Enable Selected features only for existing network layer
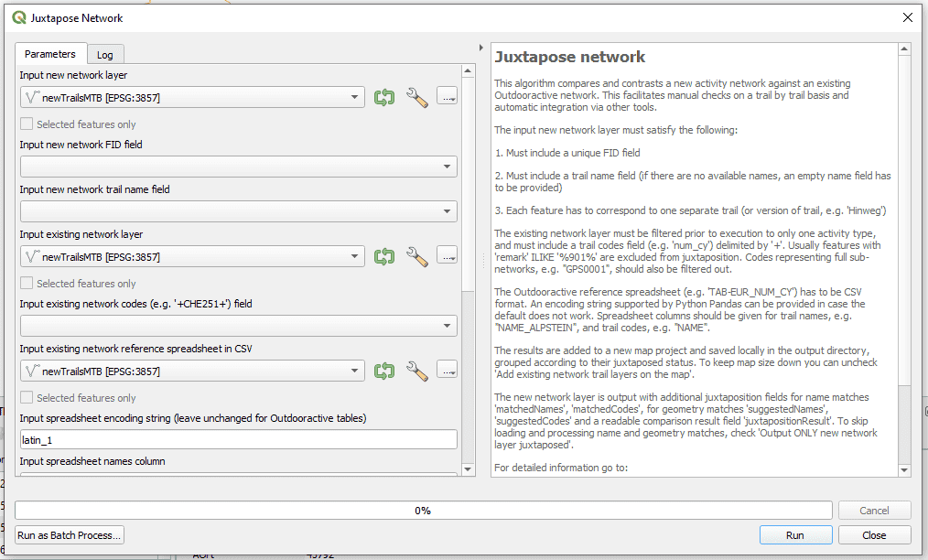This screenshot has height=560, width=928. tap(27, 283)
